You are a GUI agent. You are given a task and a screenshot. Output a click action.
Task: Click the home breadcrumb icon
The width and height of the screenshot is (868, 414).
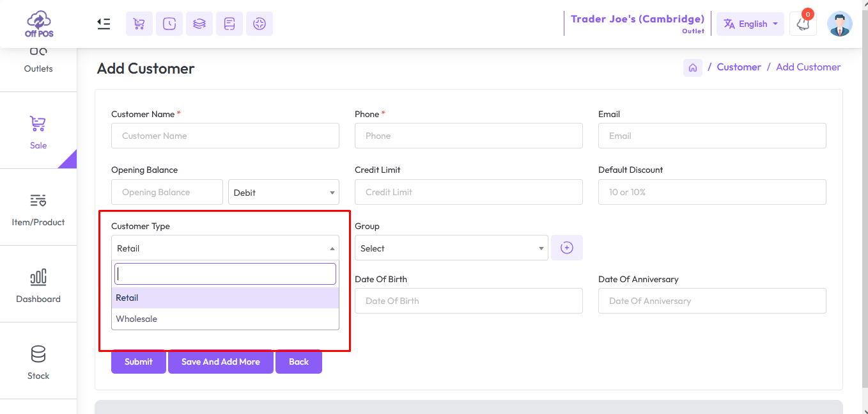pyautogui.click(x=692, y=67)
